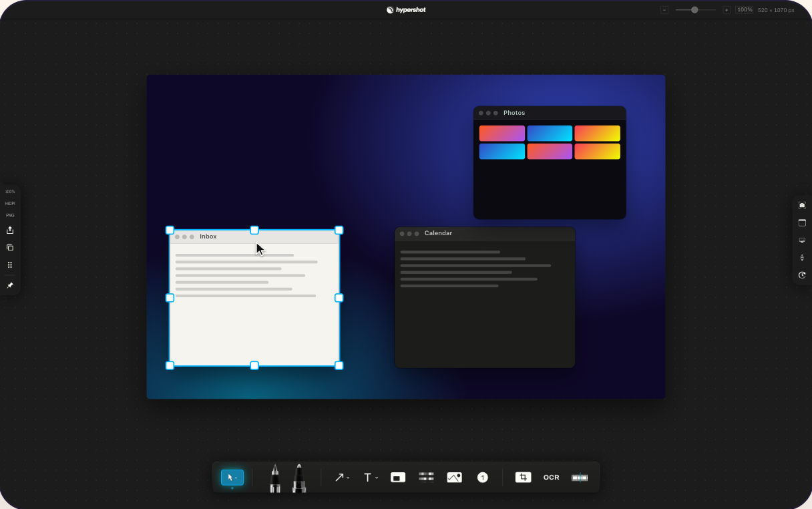The width and height of the screenshot is (812, 509).
Task: Click the share/export icon in left sidebar
Action: pyautogui.click(x=10, y=230)
